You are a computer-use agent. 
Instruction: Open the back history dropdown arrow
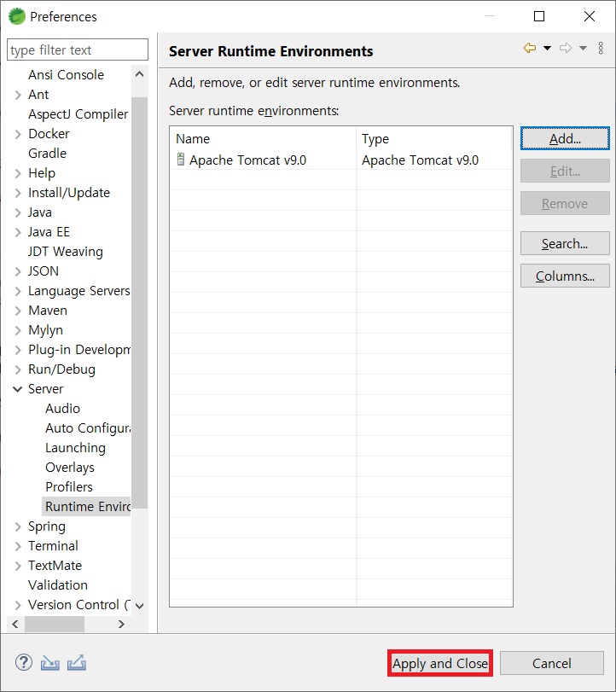tap(547, 48)
